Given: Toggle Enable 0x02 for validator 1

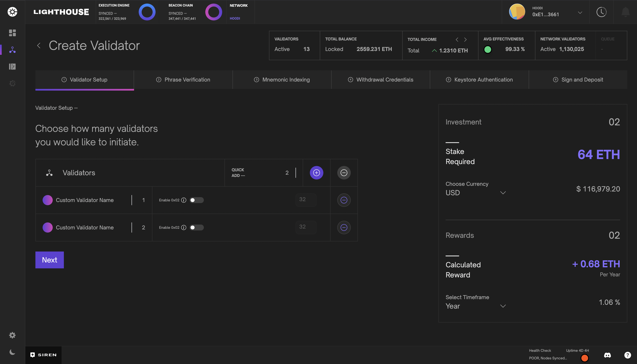Looking at the screenshot, I should tap(197, 200).
